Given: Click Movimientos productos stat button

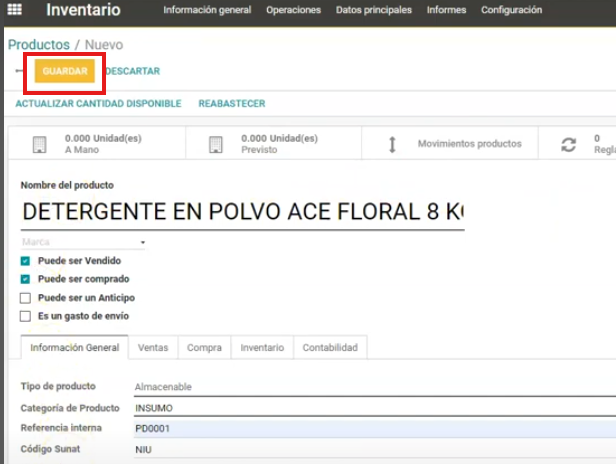Looking at the screenshot, I should [450, 143].
